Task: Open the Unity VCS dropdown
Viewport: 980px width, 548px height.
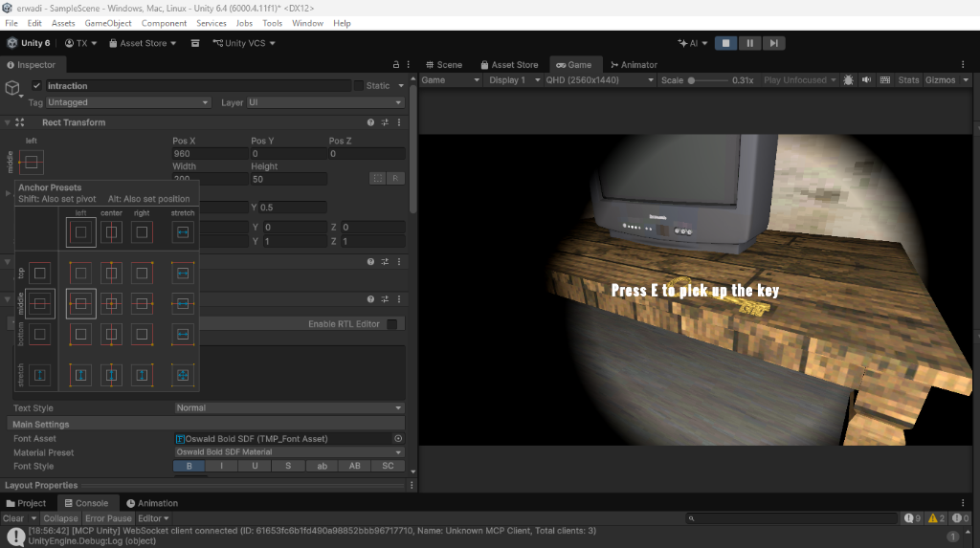Action: coord(244,43)
